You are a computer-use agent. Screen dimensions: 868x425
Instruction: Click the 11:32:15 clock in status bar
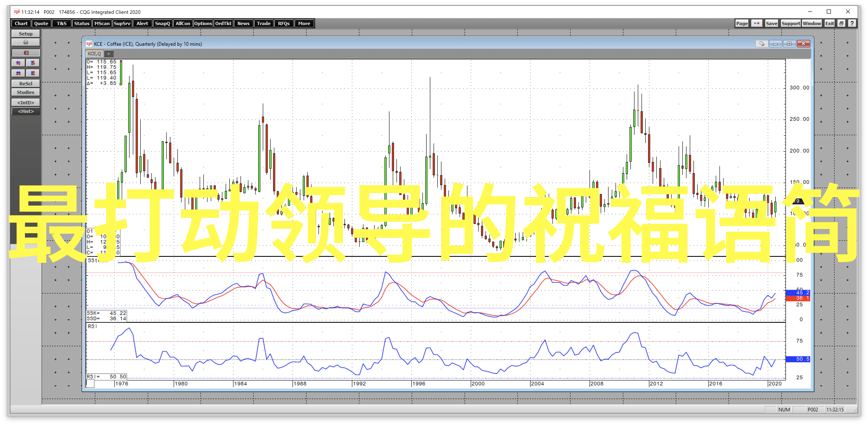835,410
